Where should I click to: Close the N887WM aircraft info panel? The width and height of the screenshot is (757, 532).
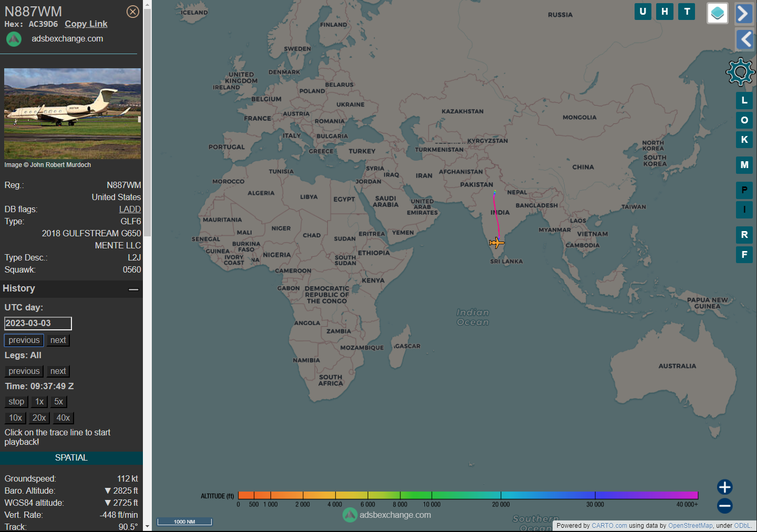point(133,12)
